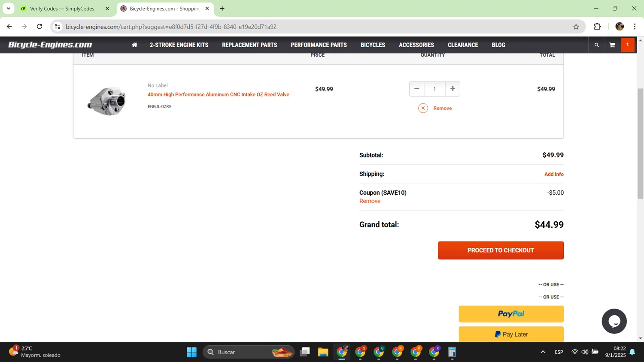Open the notifications bell
This screenshot has height=362, width=644.
click(632, 352)
